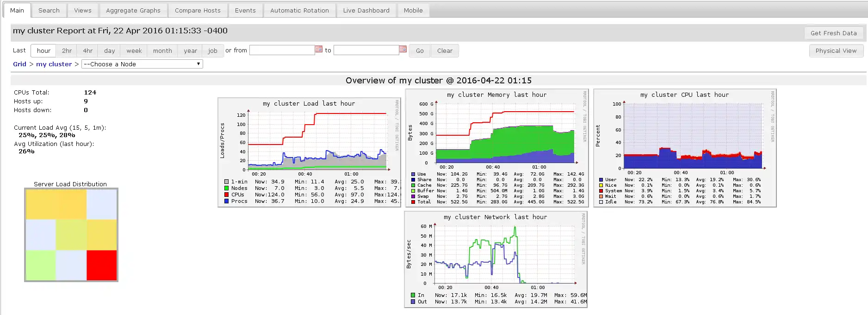Click the Get Fresh Data button
The image size is (868, 315).
[834, 33]
